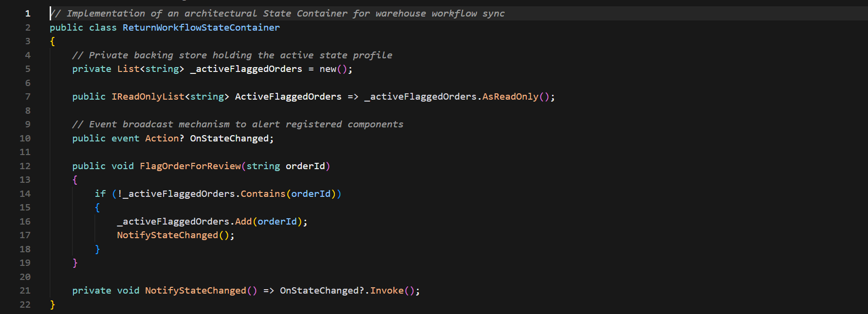Place cursor on OnStateChanged event declaration

coord(229,139)
